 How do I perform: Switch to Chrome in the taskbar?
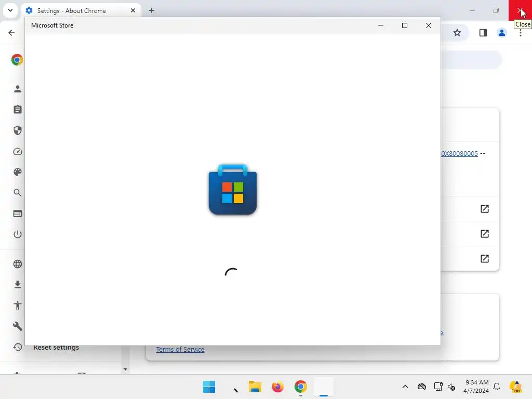pyautogui.click(x=301, y=387)
